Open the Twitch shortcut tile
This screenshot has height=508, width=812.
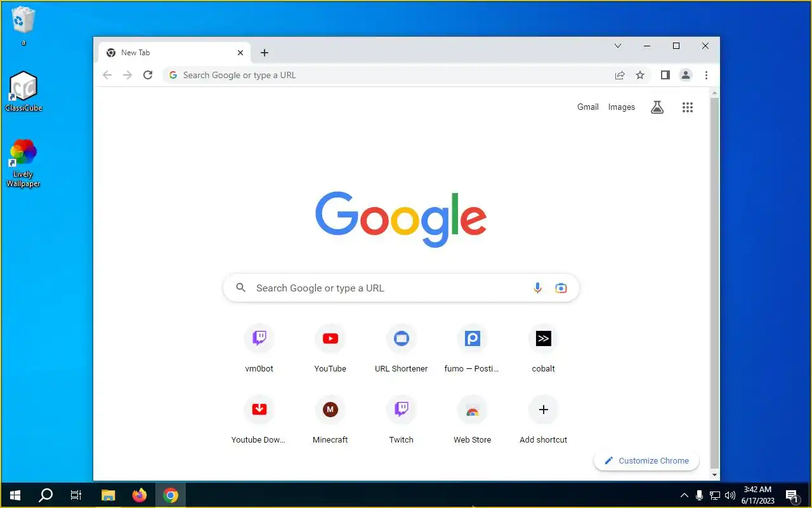401,418
